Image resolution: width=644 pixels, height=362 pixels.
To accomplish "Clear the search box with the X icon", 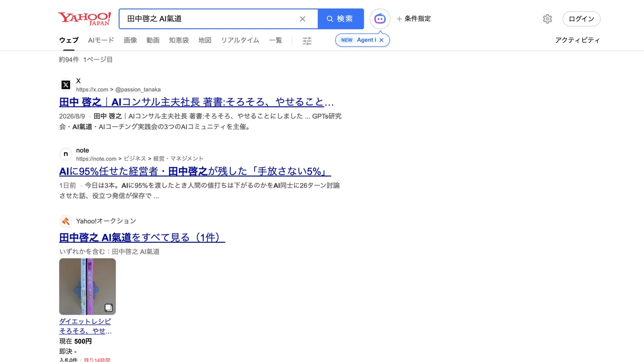I will (302, 19).
